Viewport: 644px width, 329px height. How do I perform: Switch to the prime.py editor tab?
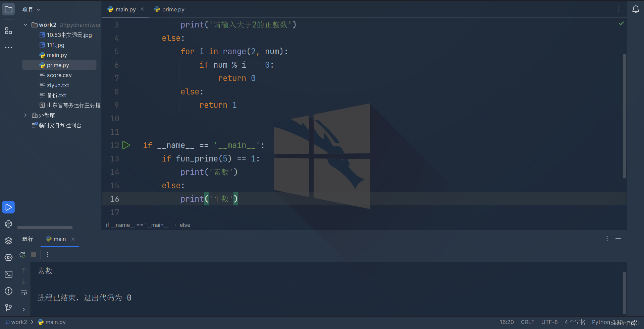(169, 9)
